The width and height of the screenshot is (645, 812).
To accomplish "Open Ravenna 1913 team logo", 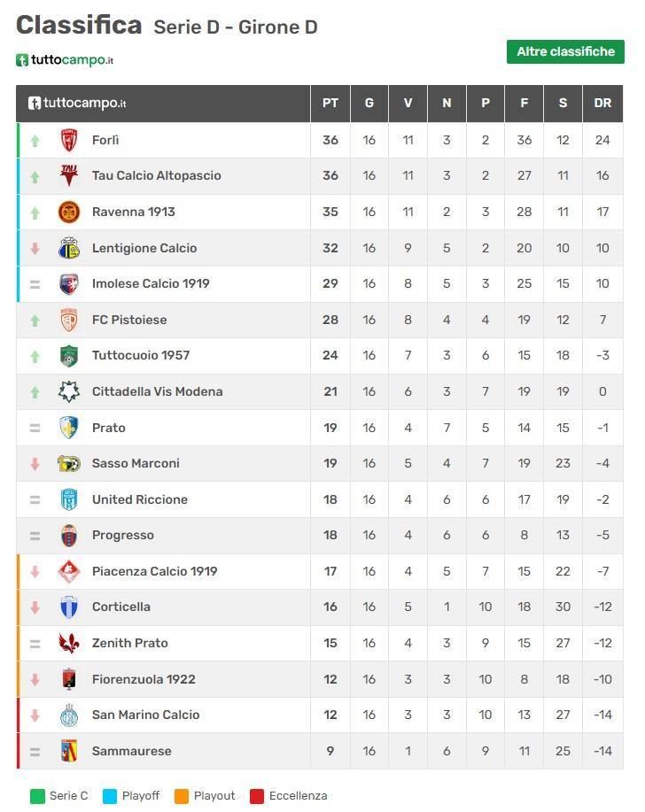I will pyautogui.click(x=69, y=212).
